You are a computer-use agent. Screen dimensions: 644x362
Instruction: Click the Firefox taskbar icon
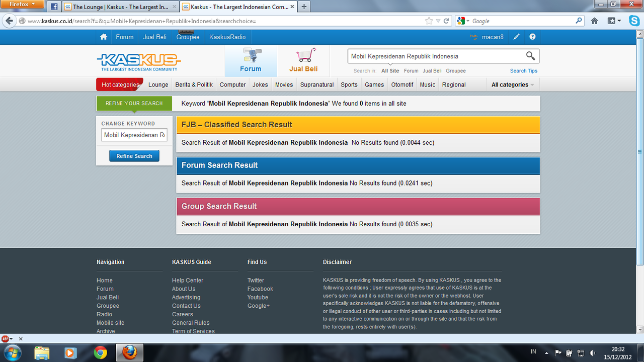click(x=129, y=352)
